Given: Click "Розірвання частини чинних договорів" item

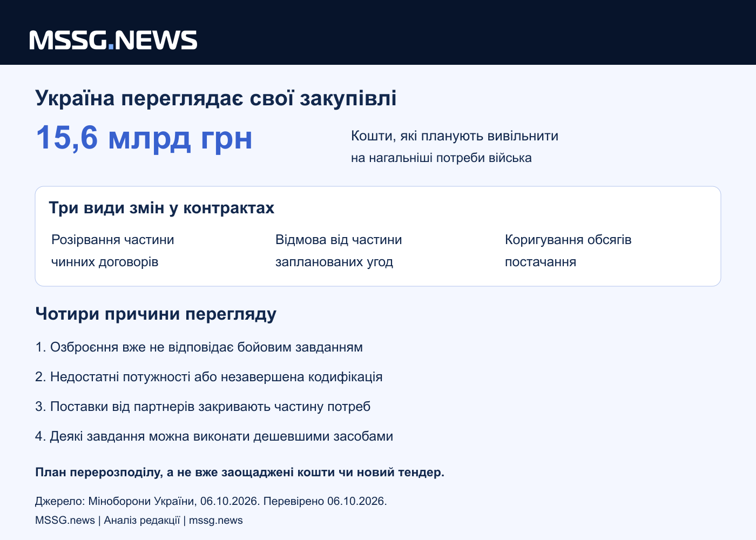Looking at the screenshot, I should [x=113, y=251].
